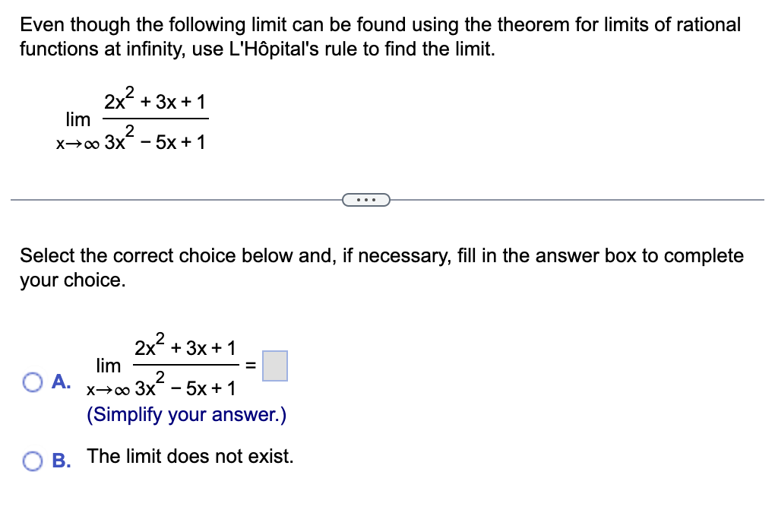Click the limit expression in the problem statement

pos(133,118)
